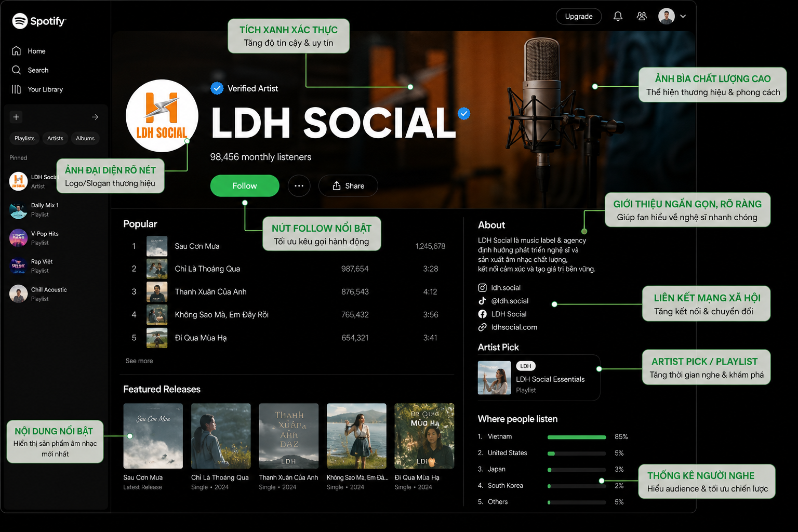Select the track title Chỉ Là Thoáng Qua in Popular
Image resolution: width=798 pixels, height=532 pixels.
point(207,269)
